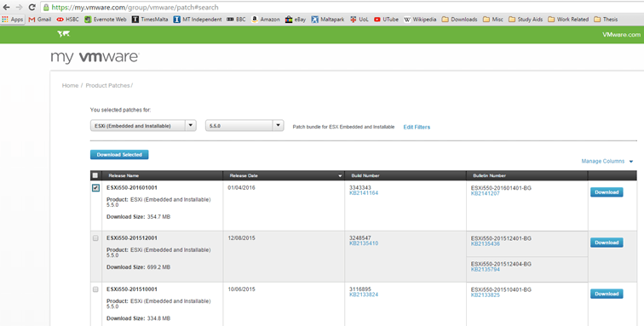
Task: Open the UoL bookmark
Action: [359, 20]
